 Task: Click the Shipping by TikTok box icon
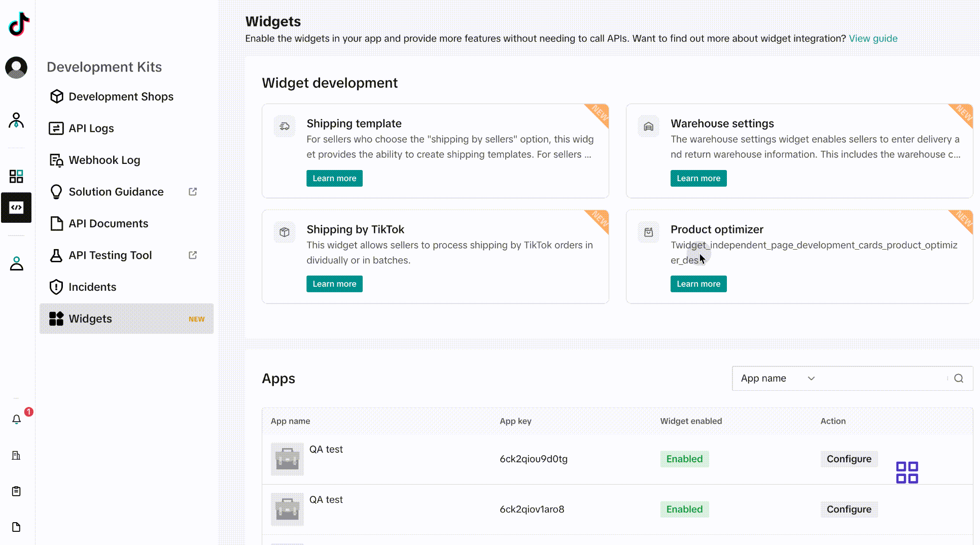[285, 232]
